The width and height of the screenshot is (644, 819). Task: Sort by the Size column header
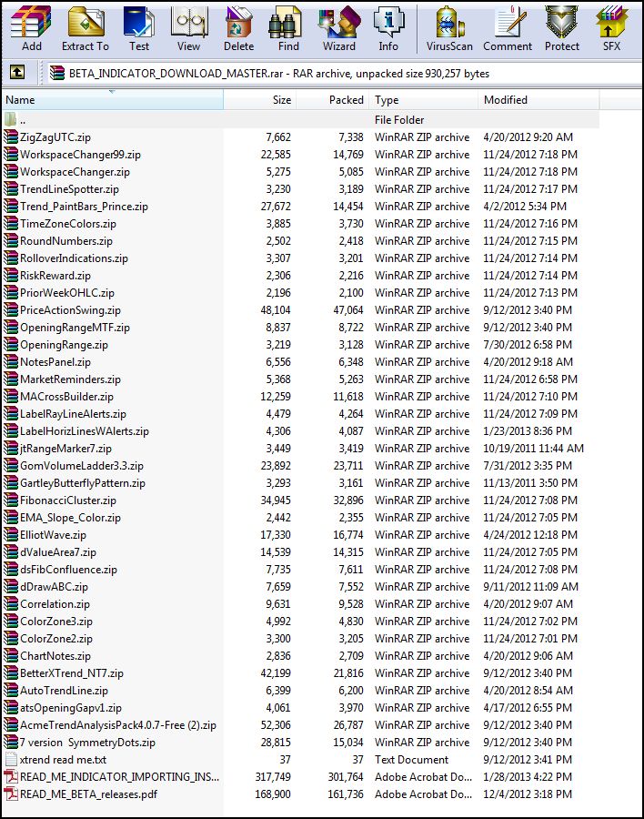click(x=259, y=100)
